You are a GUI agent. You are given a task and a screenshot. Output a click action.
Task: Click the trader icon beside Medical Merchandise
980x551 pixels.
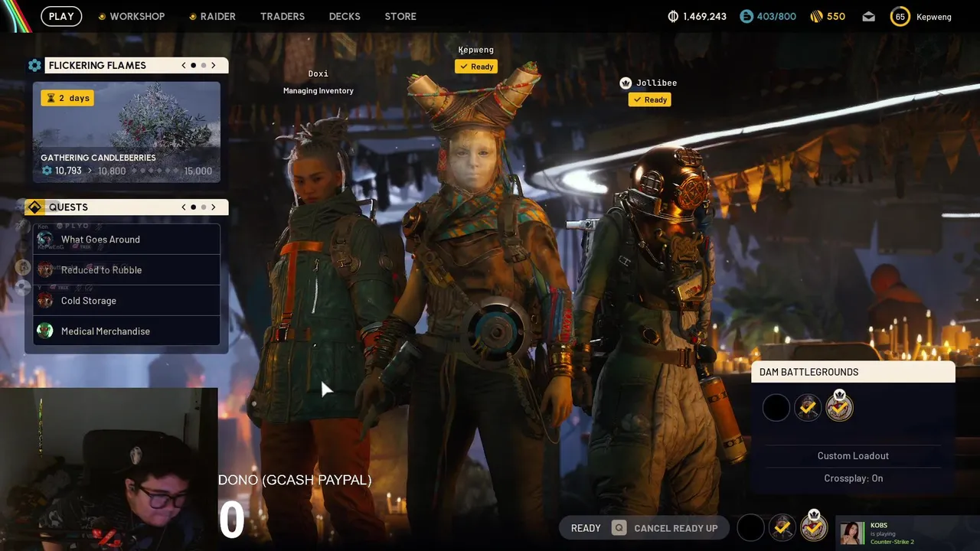click(45, 331)
